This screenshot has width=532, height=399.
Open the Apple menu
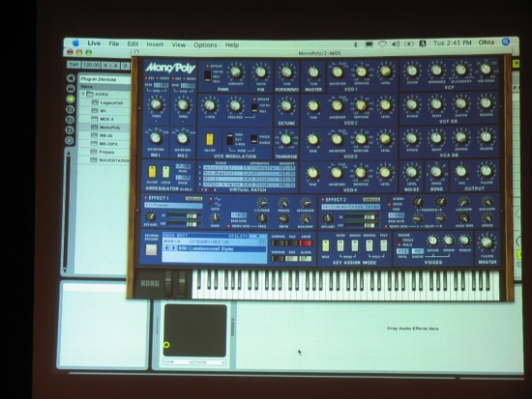76,43
